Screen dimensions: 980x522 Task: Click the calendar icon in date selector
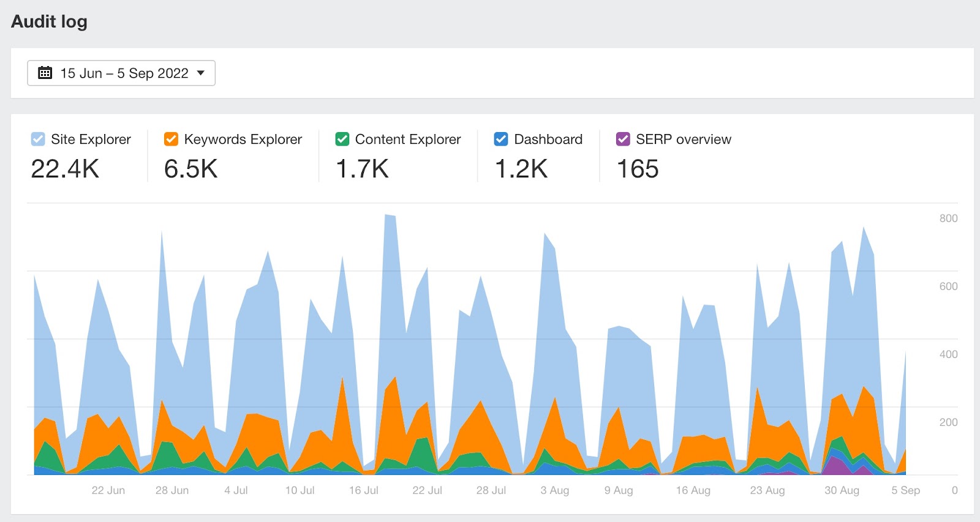(x=45, y=73)
